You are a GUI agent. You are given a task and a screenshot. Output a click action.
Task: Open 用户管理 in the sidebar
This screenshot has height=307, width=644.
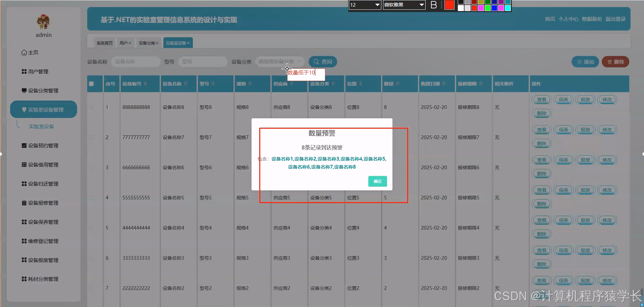pos(35,71)
